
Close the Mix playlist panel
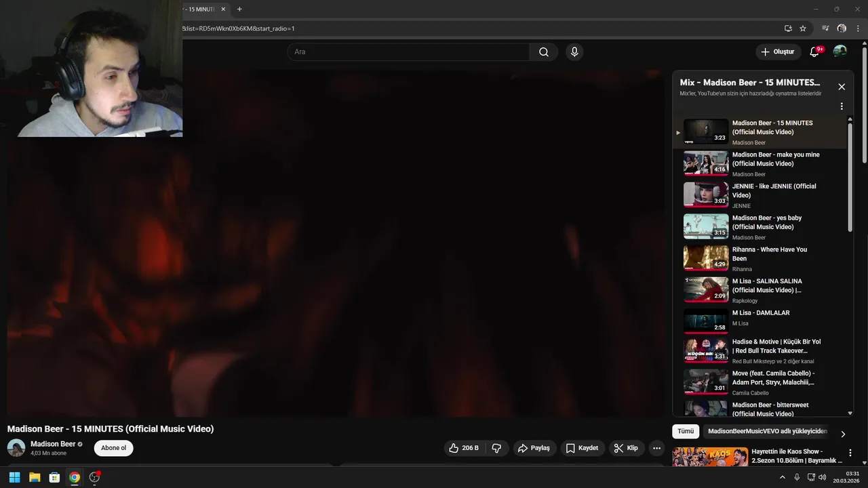tap(842, 87)
